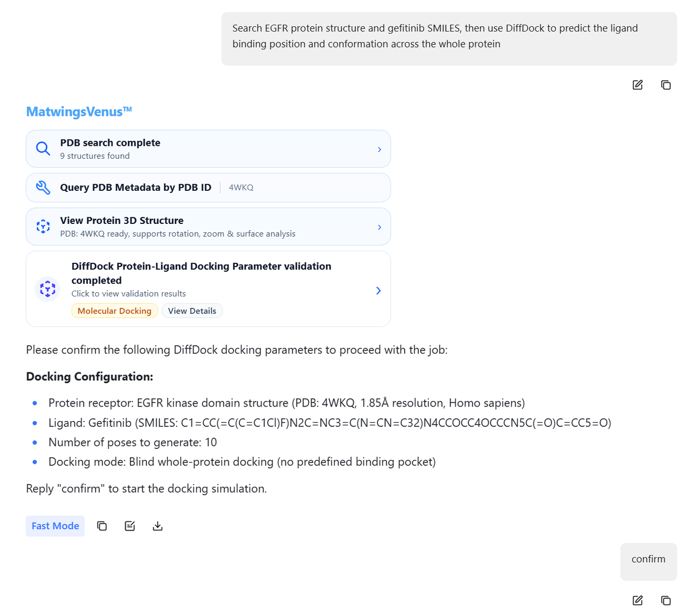Click the first user prompt bubble
Image resolution: width=684 pixels, height=616 pixels.
coord(449,39)
